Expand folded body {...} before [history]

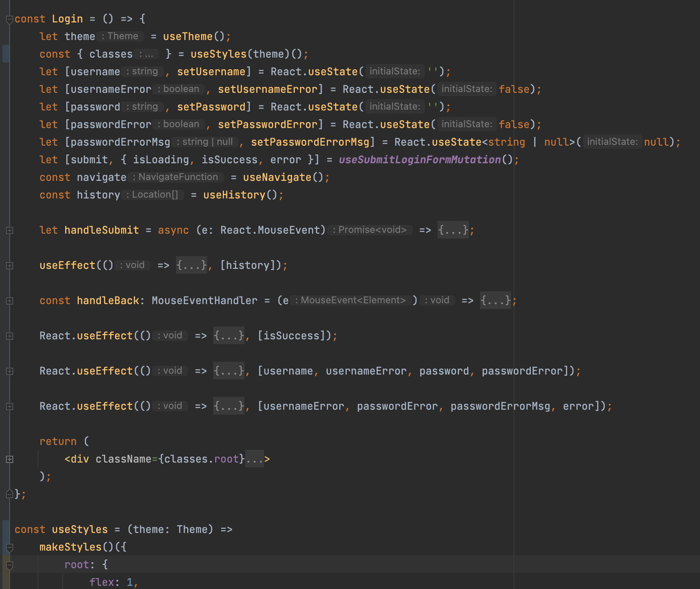click(x=192, y=265)
